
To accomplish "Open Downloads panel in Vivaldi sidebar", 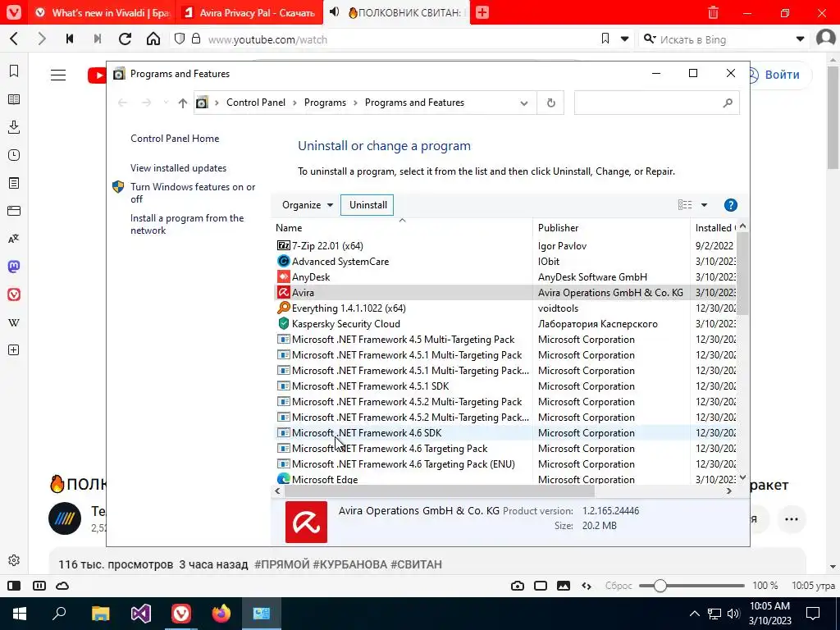I will (14, 127).
